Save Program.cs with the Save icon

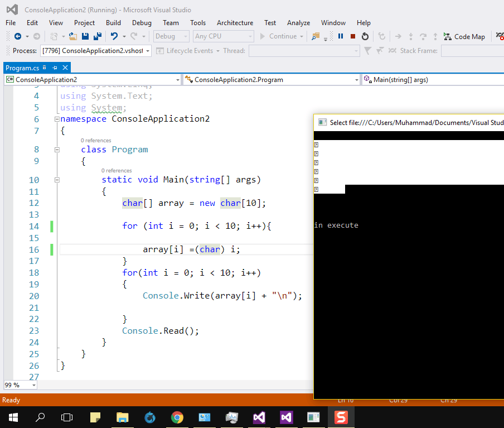[x=85, y=36]
